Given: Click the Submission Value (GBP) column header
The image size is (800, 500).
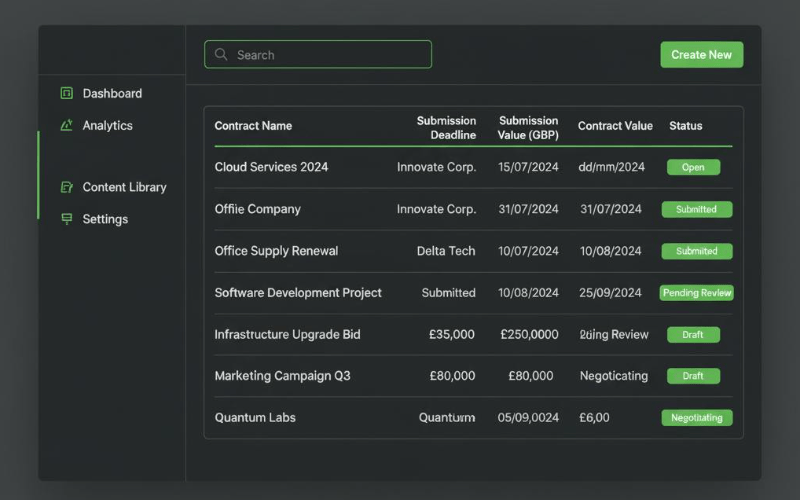Looking at the screenshot, I should coord(528,128).
